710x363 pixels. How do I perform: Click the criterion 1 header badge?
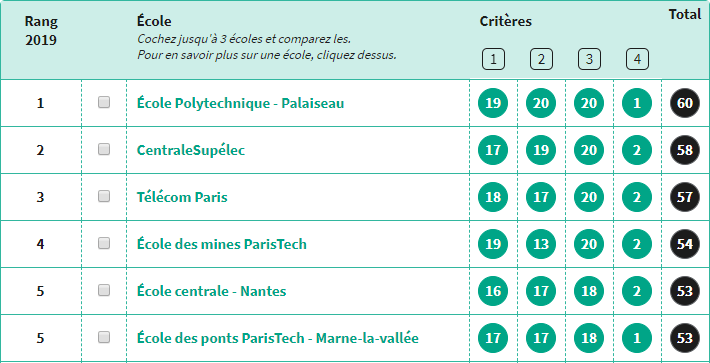(x=493, y=59)
